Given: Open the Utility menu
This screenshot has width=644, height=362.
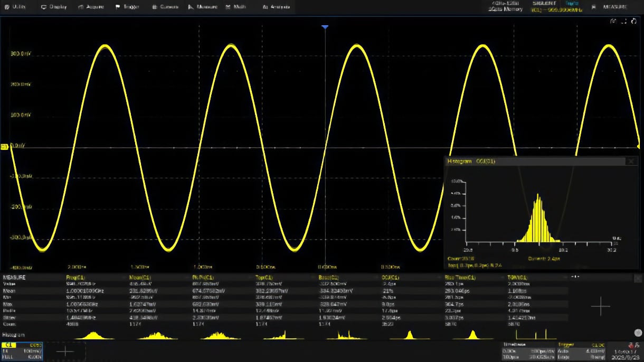Looking at the screenshot, I should point(15,7).
